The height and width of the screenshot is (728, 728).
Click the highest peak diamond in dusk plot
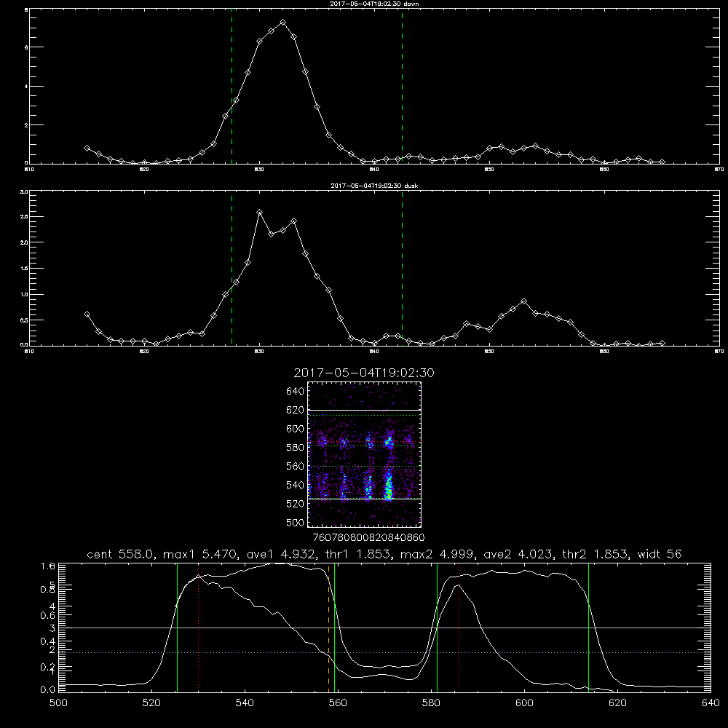coord(260,213)
